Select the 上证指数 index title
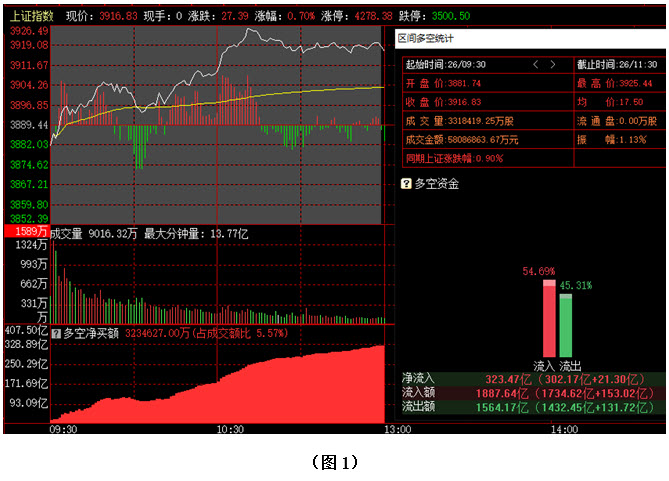 (32, 16)
